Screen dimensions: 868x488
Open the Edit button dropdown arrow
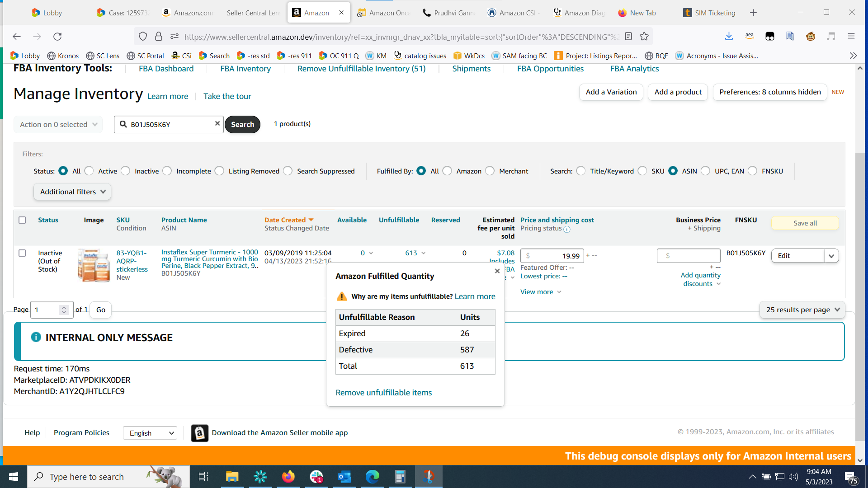click(831, 256)
